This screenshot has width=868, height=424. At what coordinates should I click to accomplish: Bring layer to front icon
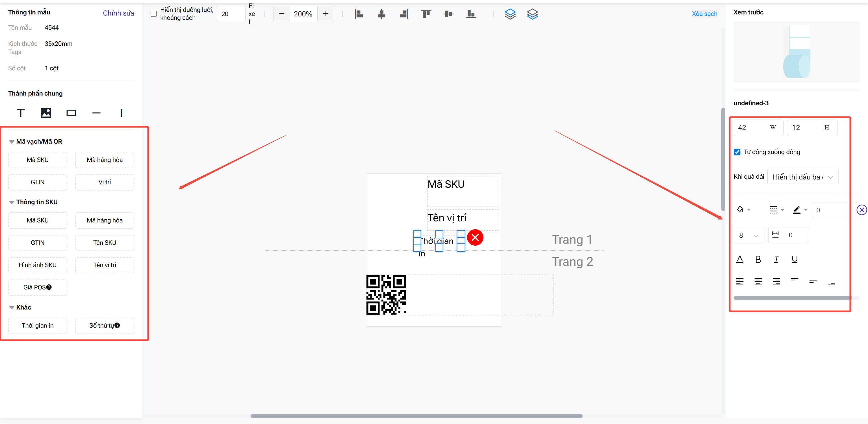point(510,14)
